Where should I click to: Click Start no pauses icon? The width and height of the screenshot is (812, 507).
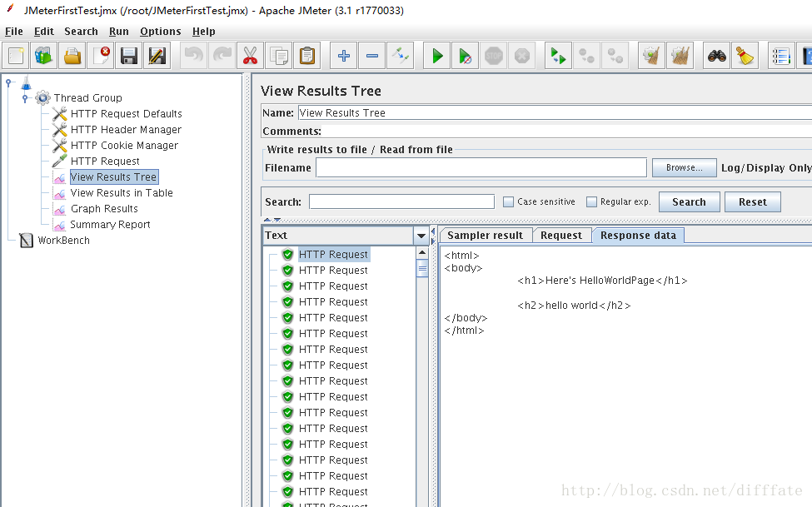[x=465, y=56]
